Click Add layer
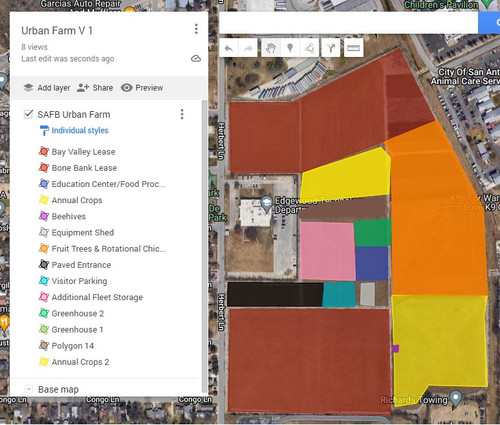The width and height of the screenshot is (500, 425). pyautogui.click(x=47, y=88)
